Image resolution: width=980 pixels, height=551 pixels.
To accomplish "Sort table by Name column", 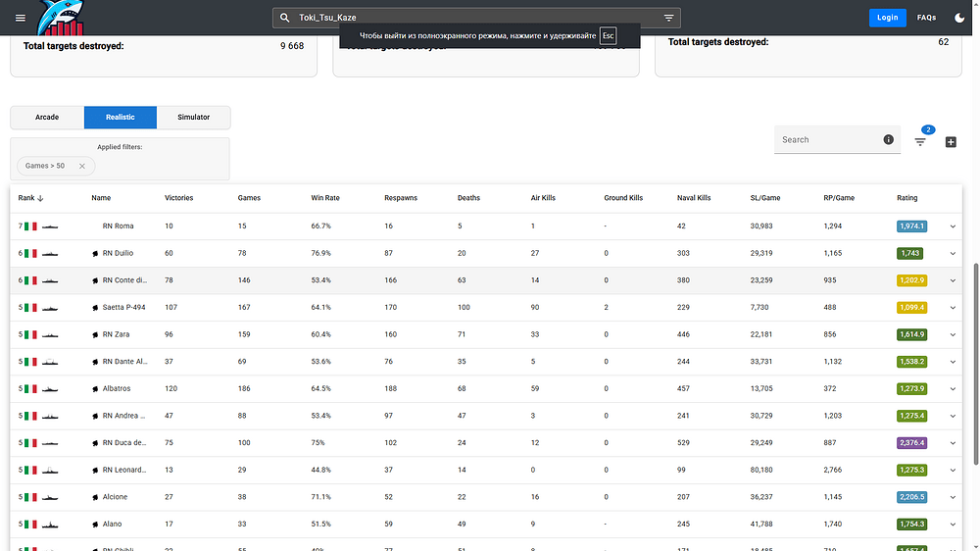I will [101, 198].
